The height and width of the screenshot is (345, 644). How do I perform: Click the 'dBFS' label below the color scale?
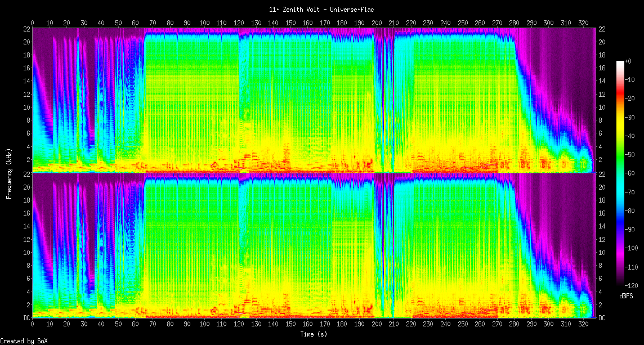pyautogui.click(x=627, y=295)
